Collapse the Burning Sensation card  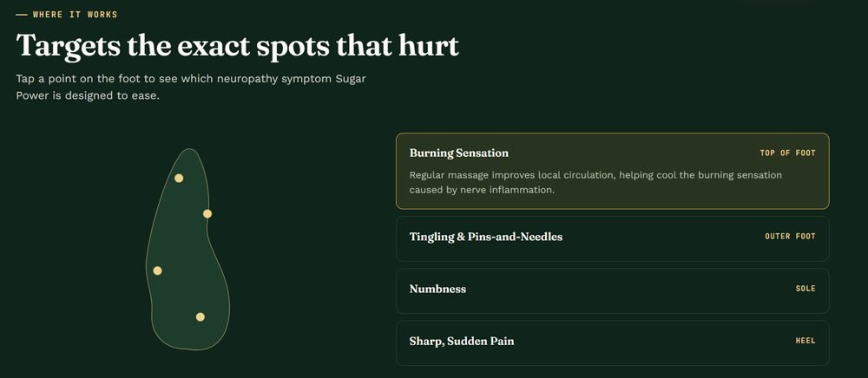tap(612, 171)
